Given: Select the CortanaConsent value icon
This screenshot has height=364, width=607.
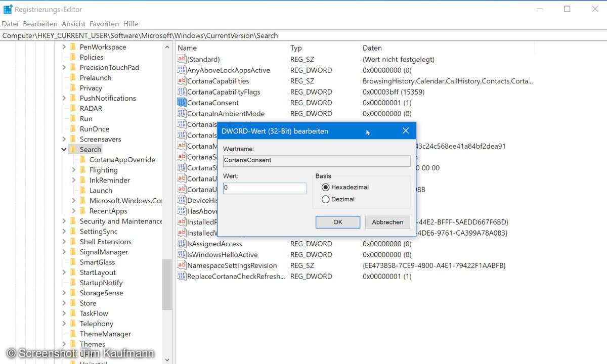Looking at the screenshot, I should [x=182, y=102].
